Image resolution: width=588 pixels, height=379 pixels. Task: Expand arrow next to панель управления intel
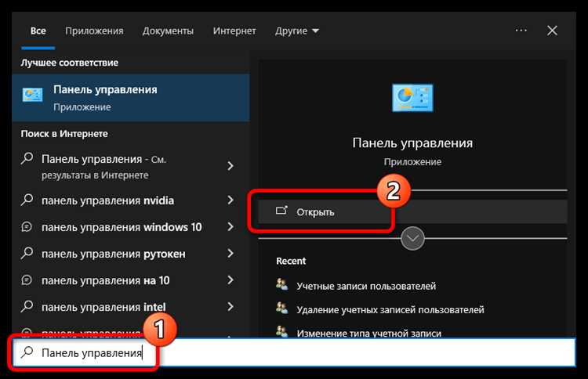point(230,307)
